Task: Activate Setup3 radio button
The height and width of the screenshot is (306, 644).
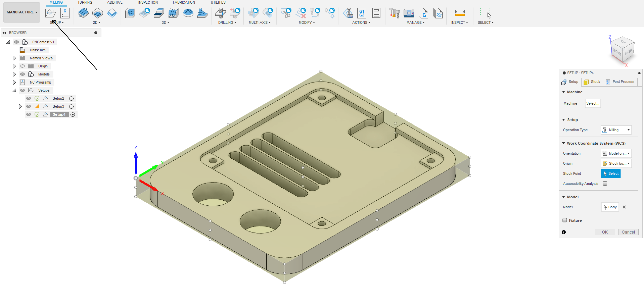Action: pos(71,106)
